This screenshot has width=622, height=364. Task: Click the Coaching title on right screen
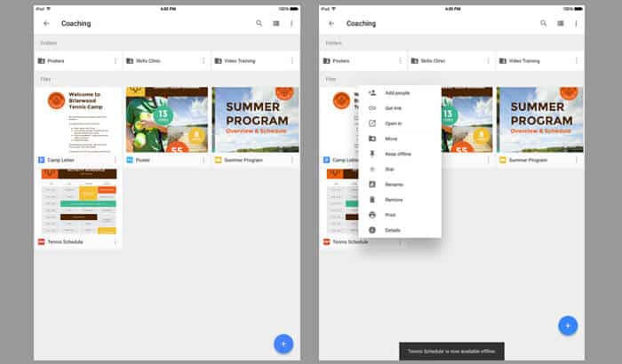pos(361,23)
